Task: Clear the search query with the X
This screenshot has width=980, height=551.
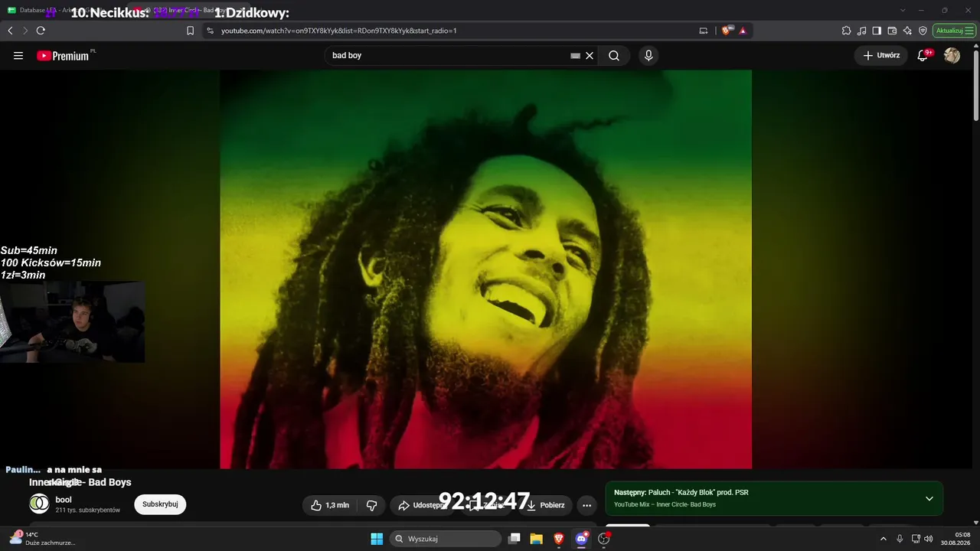Action: pyautogui.click(x=590, y=55)
